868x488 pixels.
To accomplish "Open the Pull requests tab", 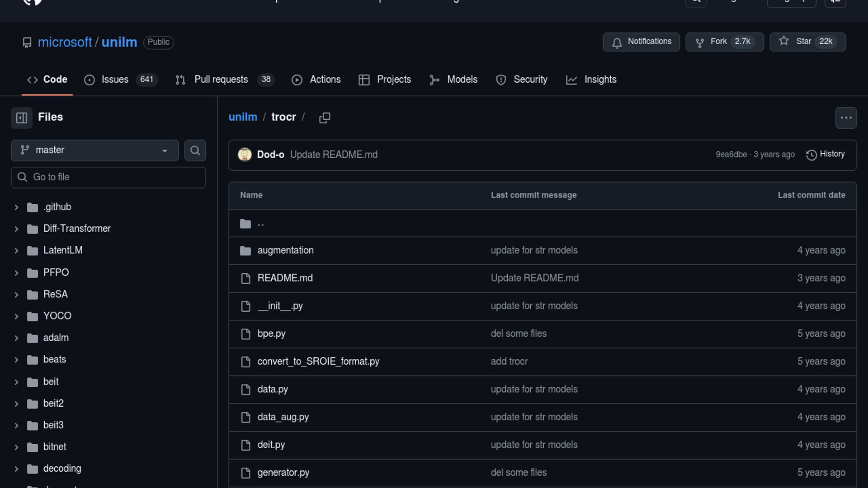I will [x=221, y=80].
